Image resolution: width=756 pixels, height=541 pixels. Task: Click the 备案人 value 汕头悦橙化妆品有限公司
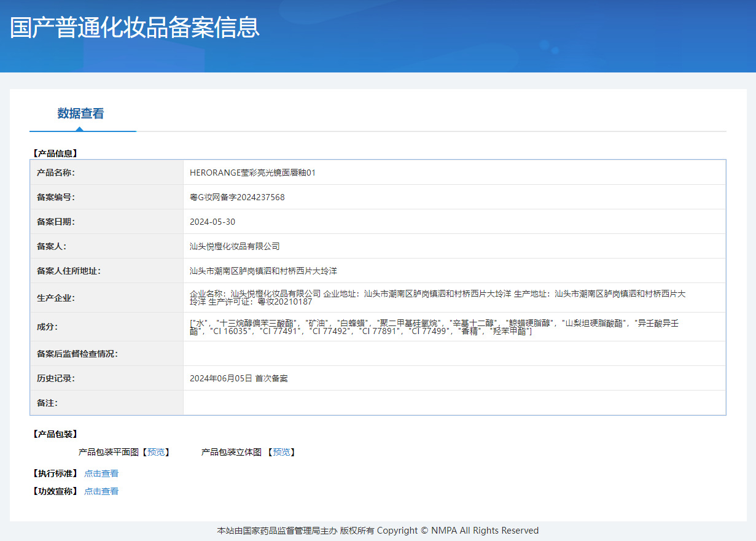coord(235,246)
